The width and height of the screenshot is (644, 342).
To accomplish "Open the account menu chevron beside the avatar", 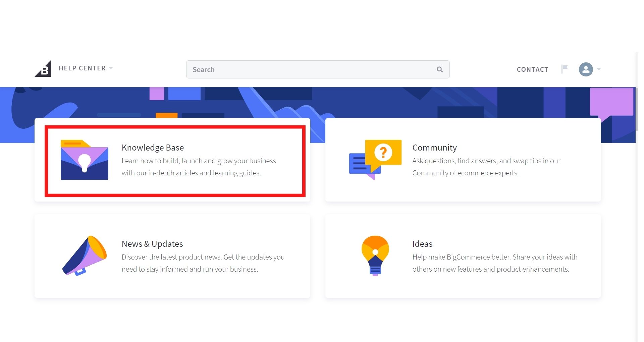I will point(599,69).
